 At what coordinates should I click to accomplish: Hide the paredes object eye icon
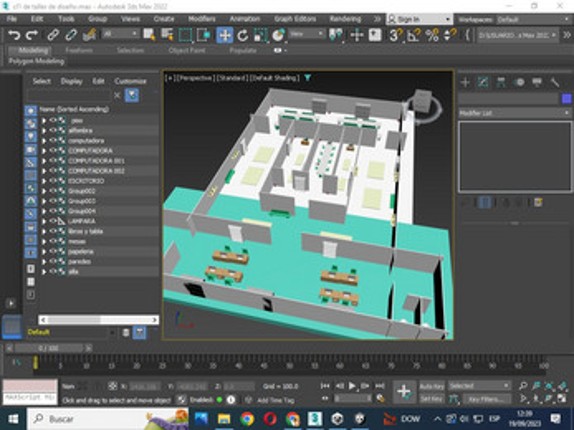click(x=53, y=261)
